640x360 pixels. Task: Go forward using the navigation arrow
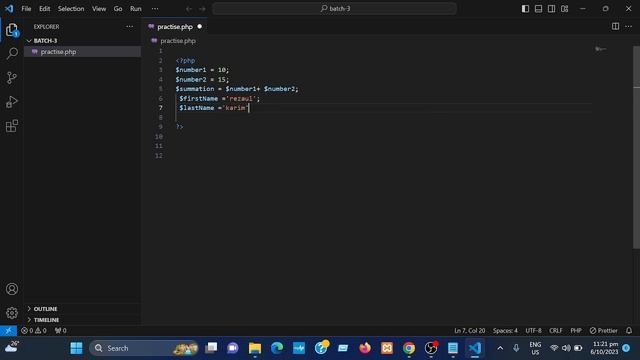click(202, 9)
